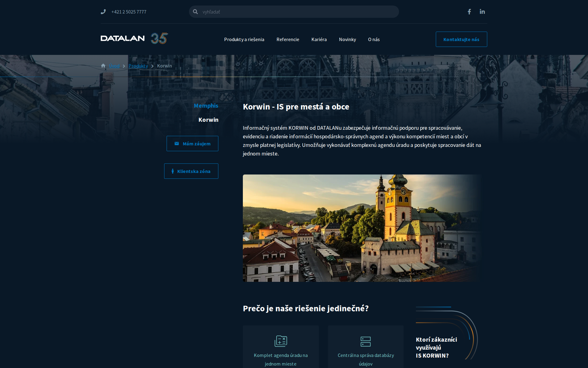Open the LinkedIn icon

482,12
